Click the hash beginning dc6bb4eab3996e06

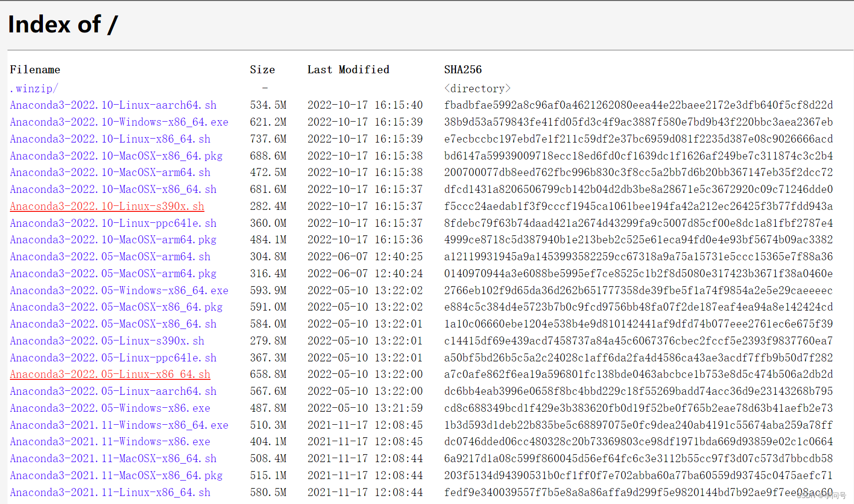(x=639, y=391)
